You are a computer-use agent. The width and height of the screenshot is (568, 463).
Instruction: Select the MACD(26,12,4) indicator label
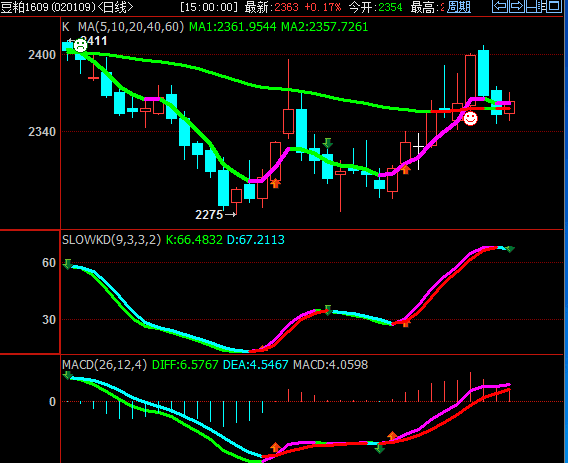coord(105,364)
